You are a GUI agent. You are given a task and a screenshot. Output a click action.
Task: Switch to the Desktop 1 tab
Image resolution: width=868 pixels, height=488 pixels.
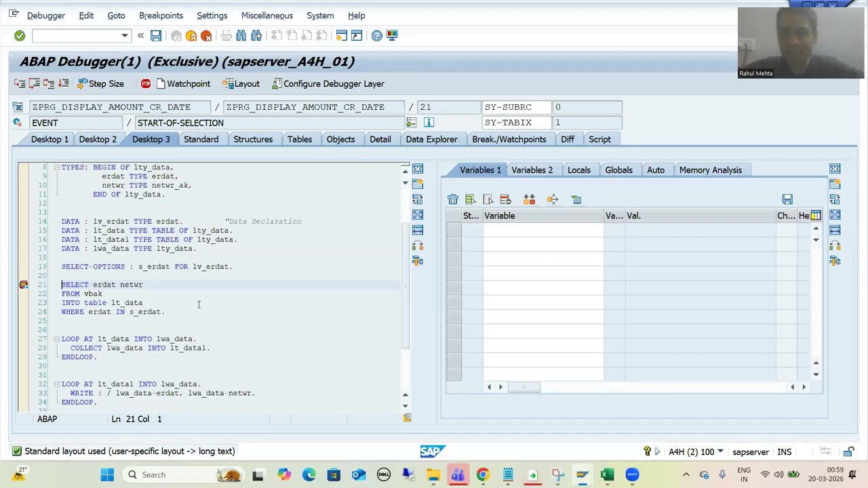(x=50, y=139)
